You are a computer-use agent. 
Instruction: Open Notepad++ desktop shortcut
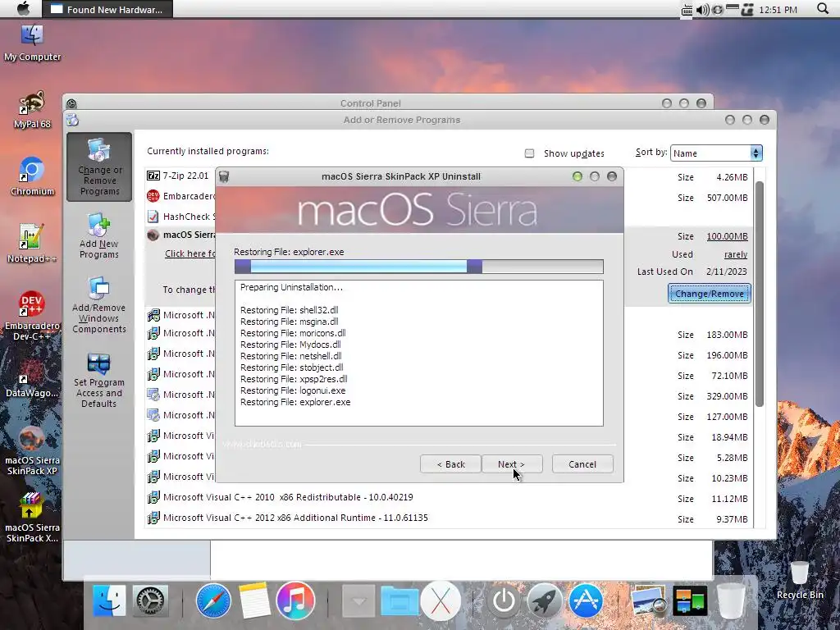point(32,244)
